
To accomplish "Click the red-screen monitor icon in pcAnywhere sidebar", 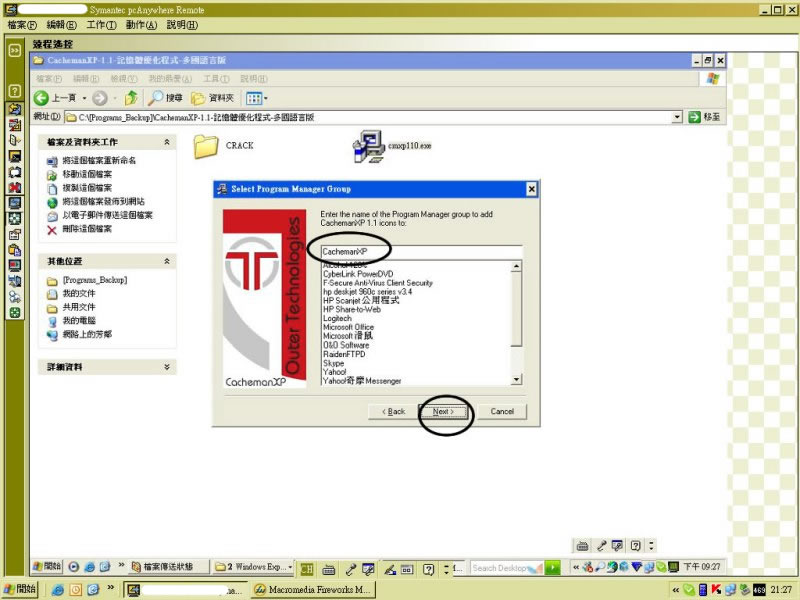I will (x=14, y=266).
